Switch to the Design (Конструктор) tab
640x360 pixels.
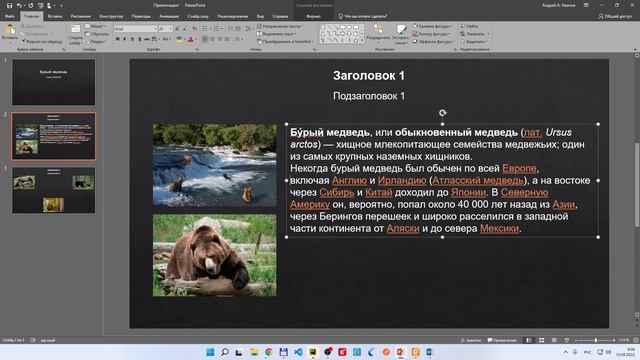tap(111, 16)
